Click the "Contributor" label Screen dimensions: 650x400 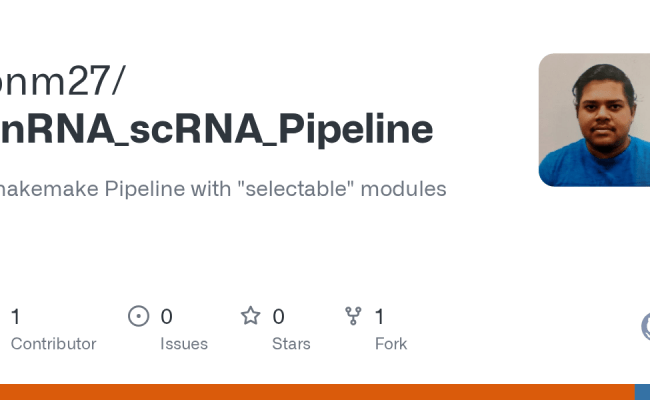(x=53, y=344)
